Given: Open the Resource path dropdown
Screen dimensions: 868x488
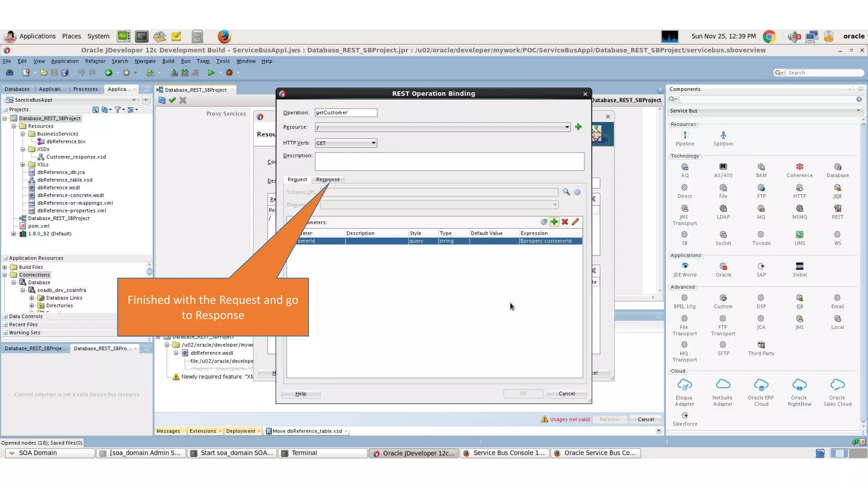Looking at the screenshot, I should [567, 127].
